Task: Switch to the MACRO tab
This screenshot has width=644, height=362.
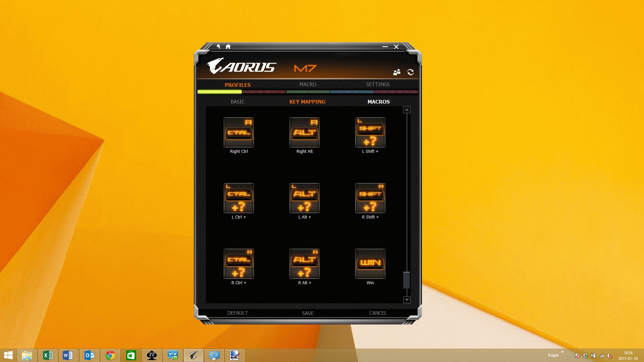Action: [x=308, y=84]
